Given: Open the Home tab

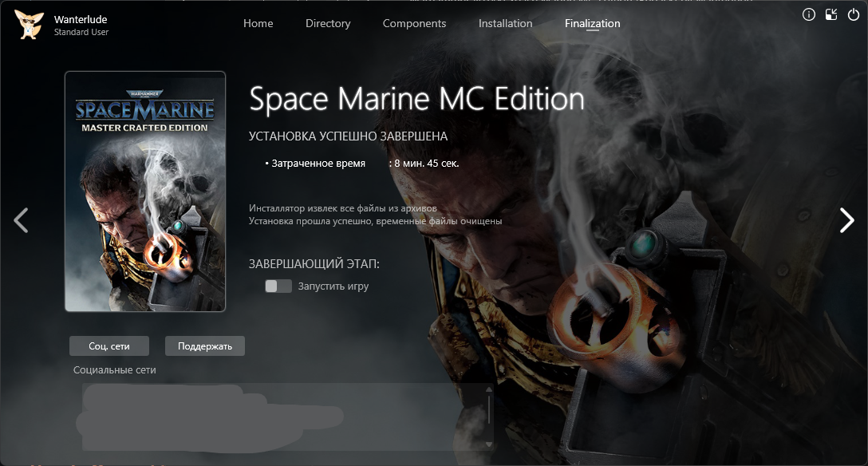Looking at the screenshot, I should [258, 23].
